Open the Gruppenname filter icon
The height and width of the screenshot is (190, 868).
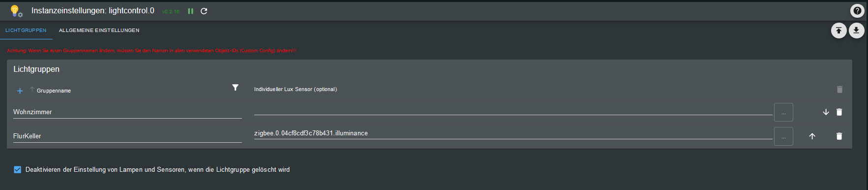pyautogui.click(x=236, y=88)
